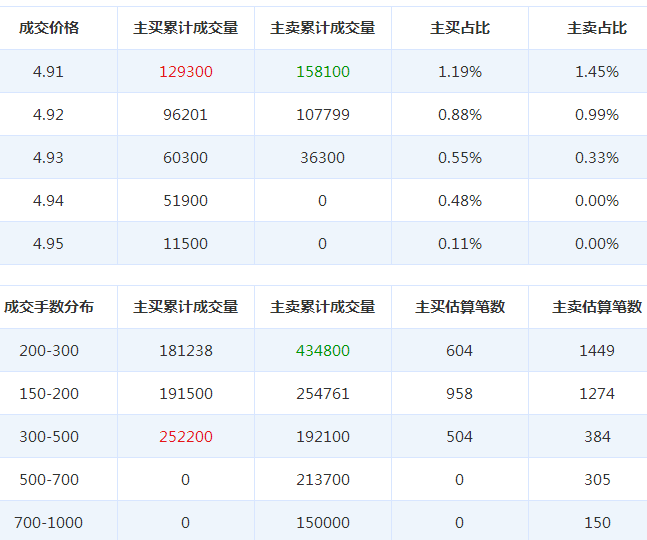
Task: Select the 384 cell
Action: click(597, 436)
